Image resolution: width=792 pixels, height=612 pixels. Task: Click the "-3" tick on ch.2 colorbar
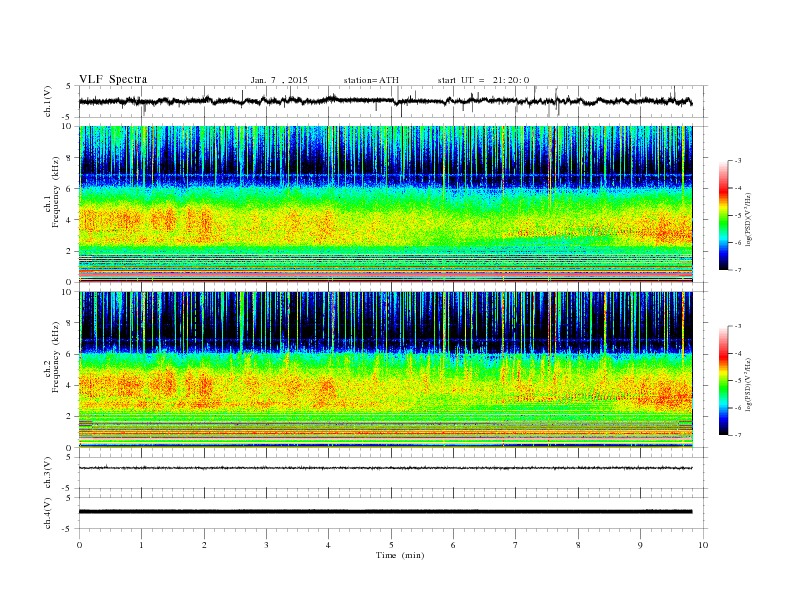tap(738, 326)
